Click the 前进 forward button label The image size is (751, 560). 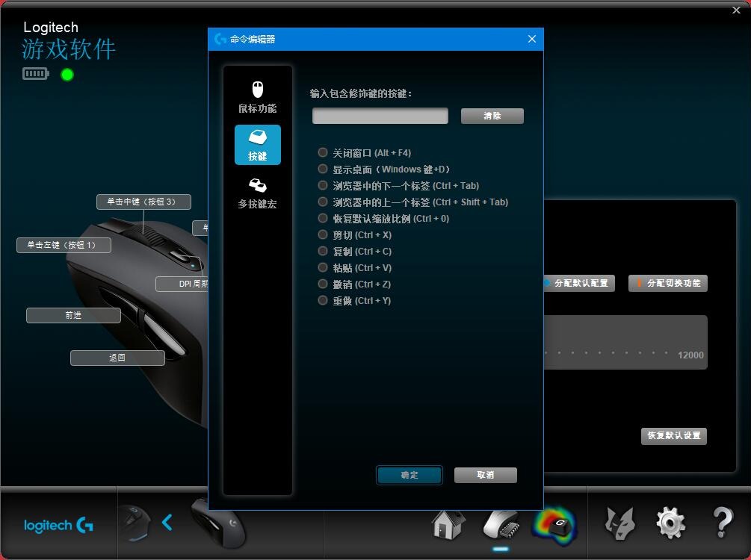pos(73,315)
